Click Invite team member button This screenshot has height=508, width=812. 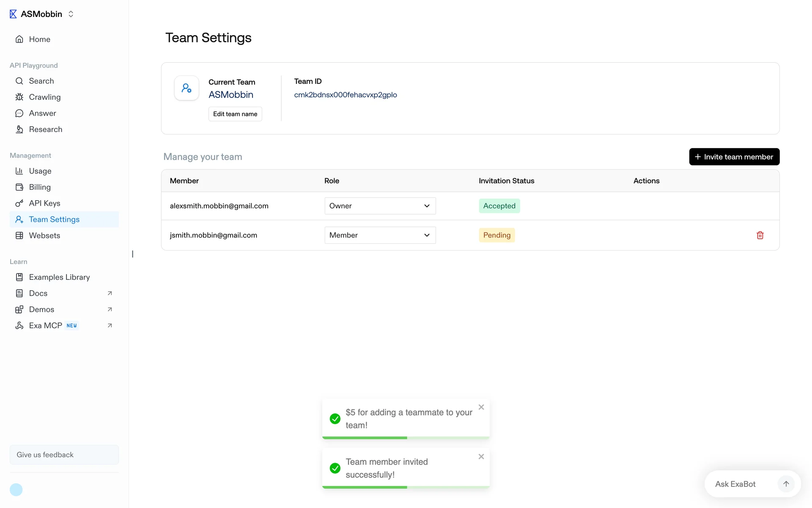734,157
